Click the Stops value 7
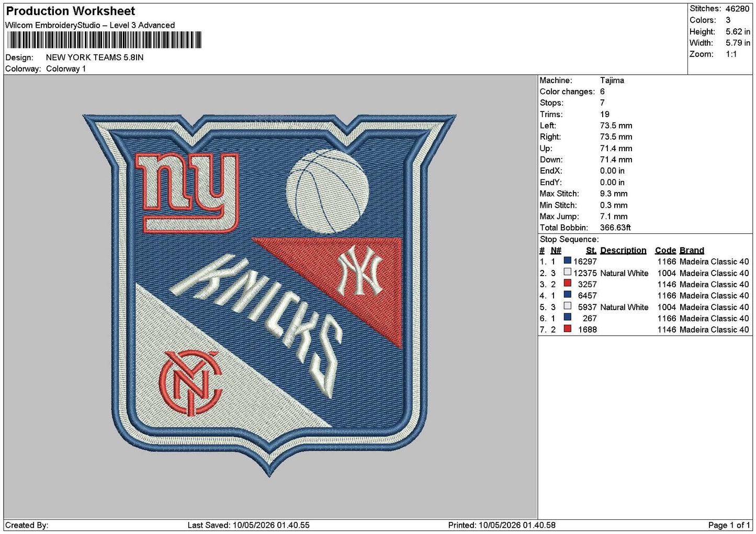Viewport: 756px width, 534px height. [603, 103]
